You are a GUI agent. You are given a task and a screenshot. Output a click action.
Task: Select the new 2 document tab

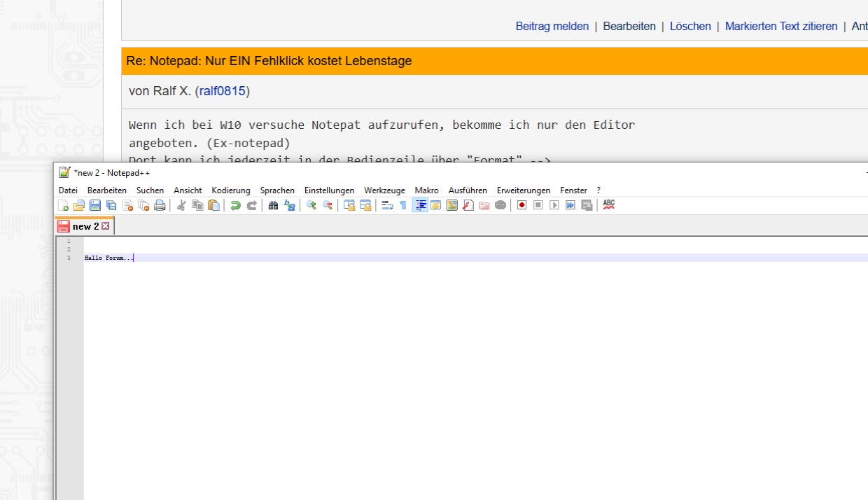[85, 226]
